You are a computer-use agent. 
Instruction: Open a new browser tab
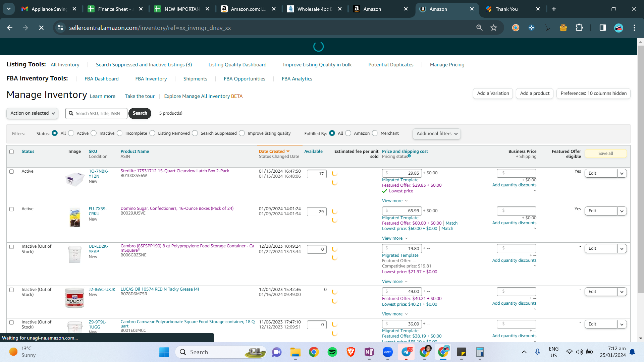coord(554,9)
